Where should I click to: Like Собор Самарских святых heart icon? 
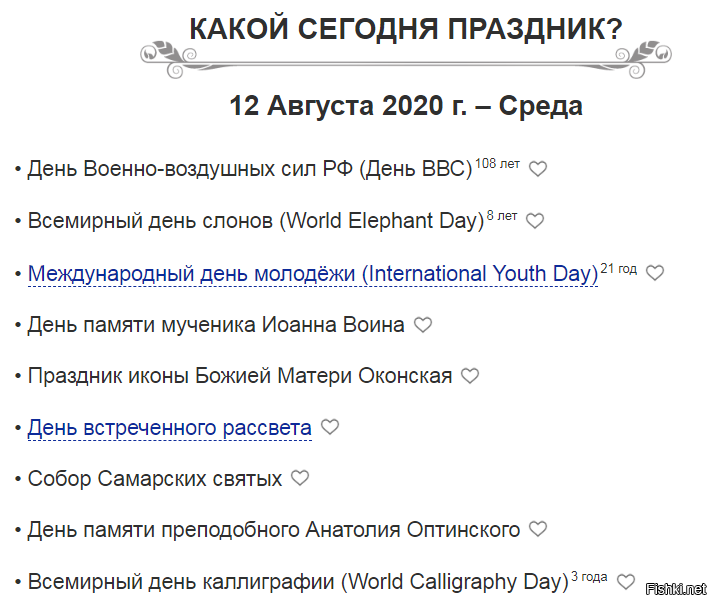[x=300, y=479]
